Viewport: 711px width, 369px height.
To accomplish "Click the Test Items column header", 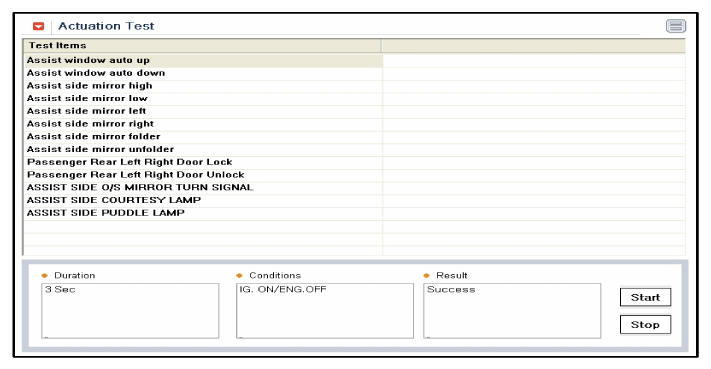I will coord(202,46).
